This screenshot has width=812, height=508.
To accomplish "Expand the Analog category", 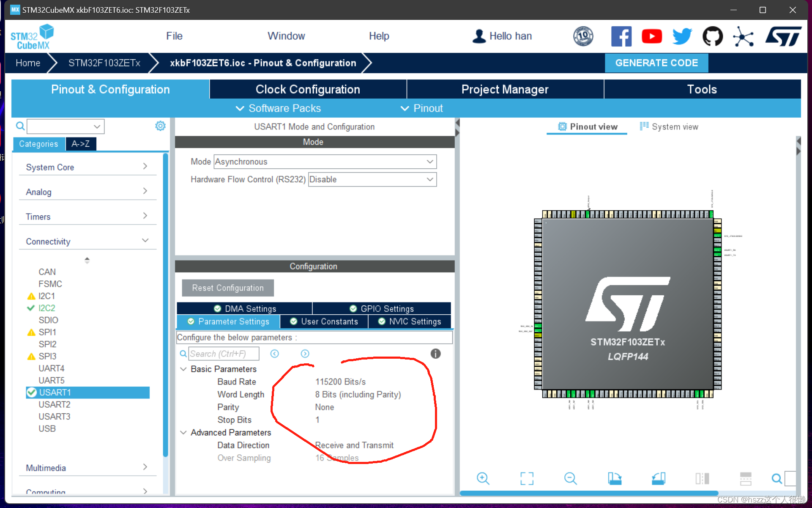I will pyautogui.click(x=87, y=192).
